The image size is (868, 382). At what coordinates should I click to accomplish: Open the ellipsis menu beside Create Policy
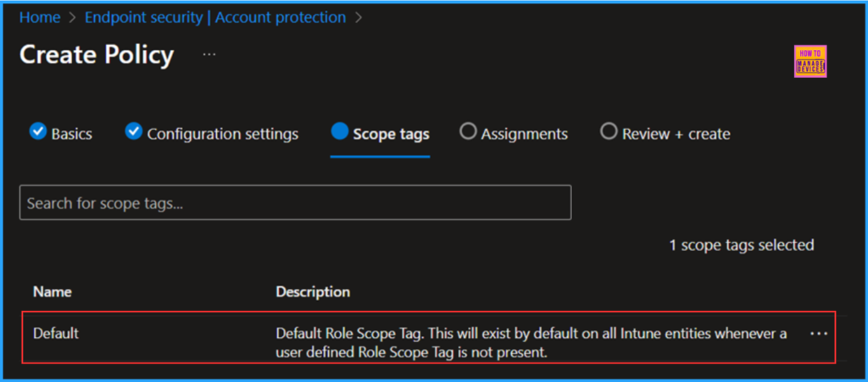(209, 55)
